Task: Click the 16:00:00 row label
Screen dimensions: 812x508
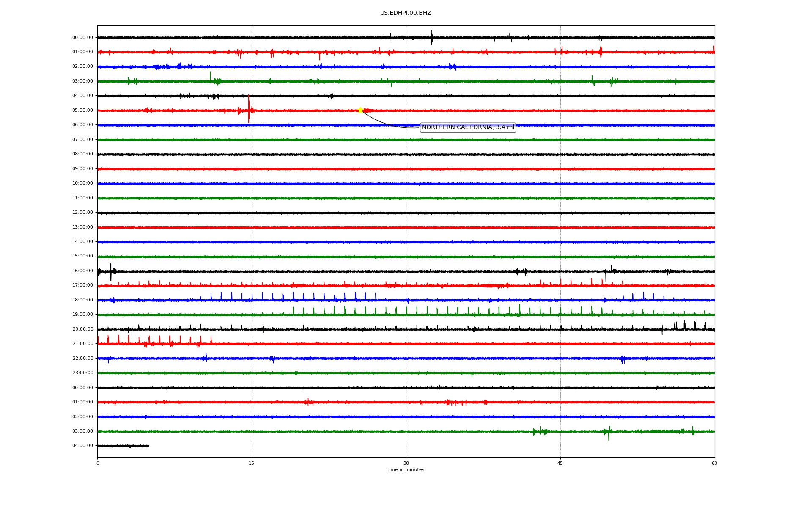Action: point(82,271)
